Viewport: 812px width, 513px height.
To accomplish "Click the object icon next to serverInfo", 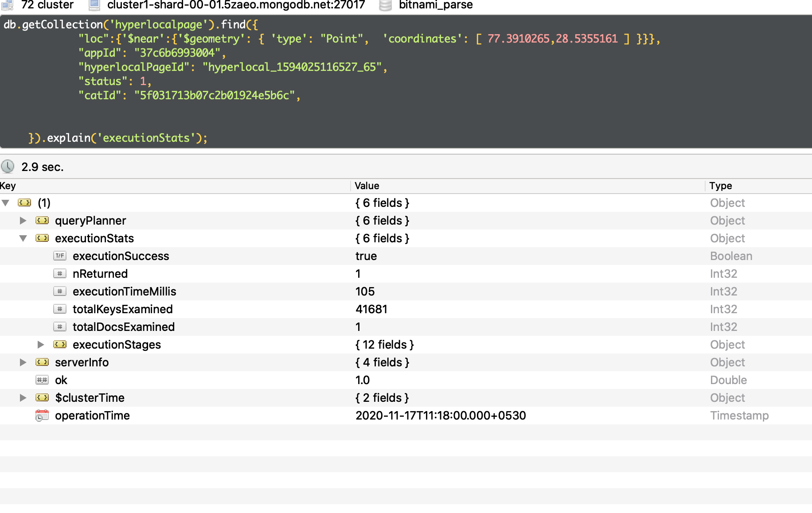I will coord(42,362).
